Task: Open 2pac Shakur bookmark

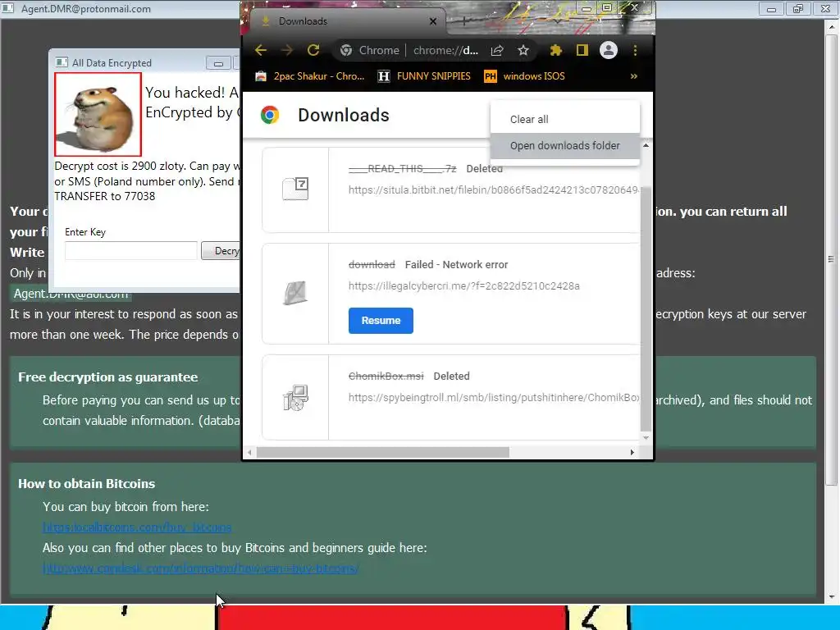Action: click(309, 76)
